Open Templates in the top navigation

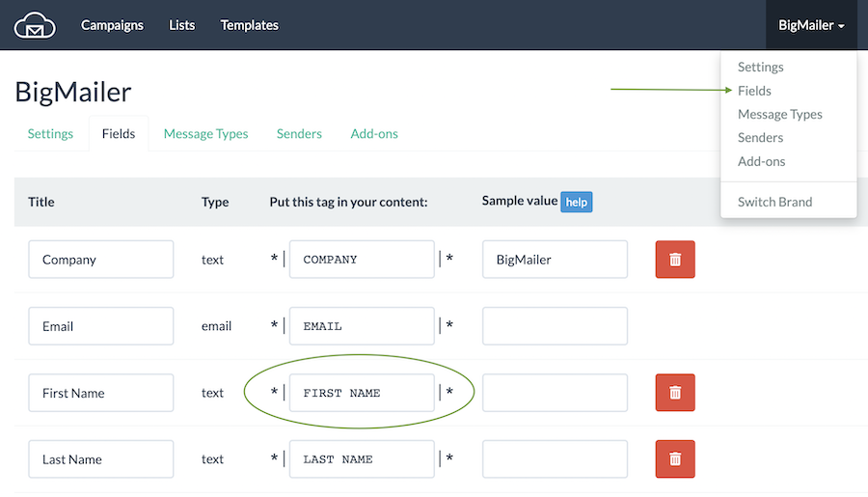click(x=249, y=25)
